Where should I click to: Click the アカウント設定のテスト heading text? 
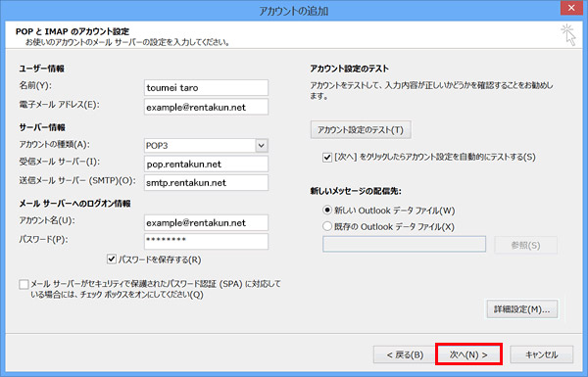coord(349,69)
